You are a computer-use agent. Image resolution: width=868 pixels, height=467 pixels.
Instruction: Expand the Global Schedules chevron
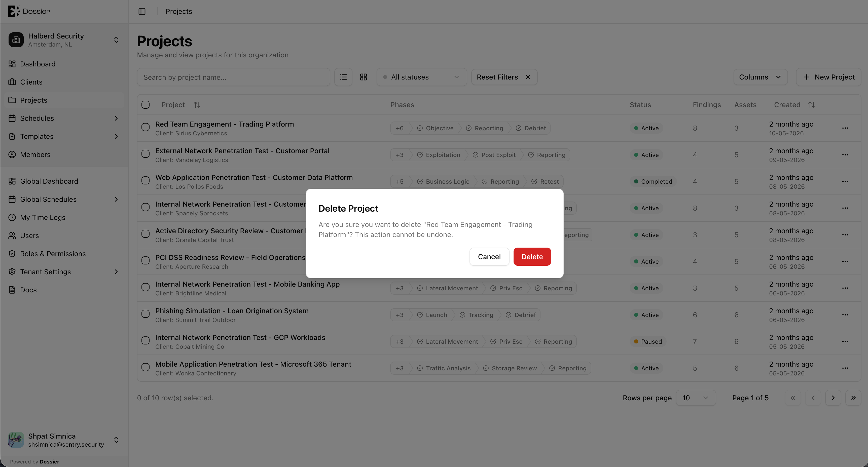pyautogui.click(x=116, y=199)
